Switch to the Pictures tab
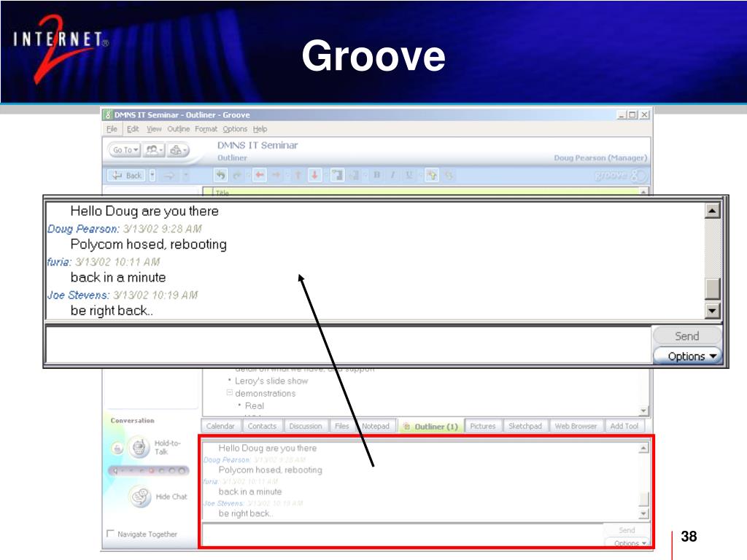The width and height of the screenshot is (747, 560). (x=483, y=426)
